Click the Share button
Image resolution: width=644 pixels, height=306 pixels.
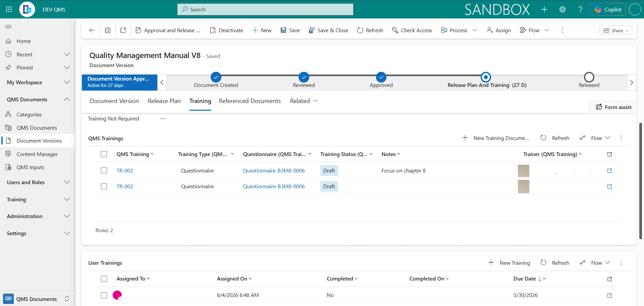pyautogui.click(x=616, y=30)
